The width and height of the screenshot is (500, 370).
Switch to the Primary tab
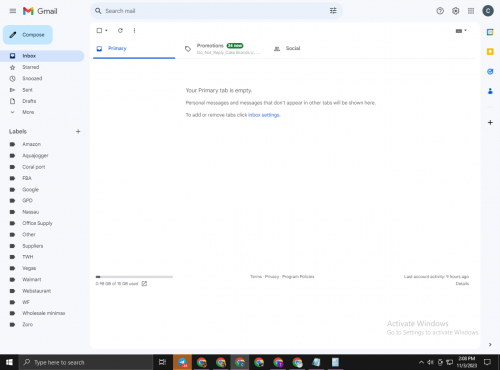[x=134, y=48]
